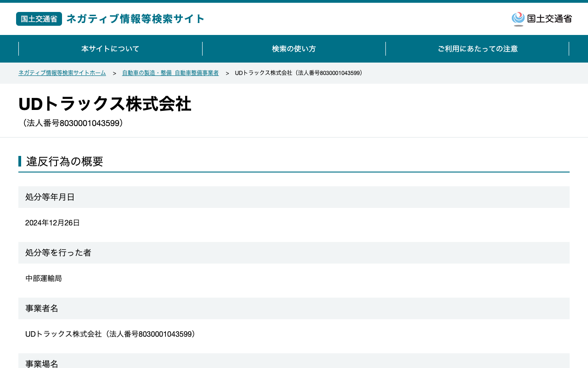Open ご利用にあたっての注意 menu item

click(x=477, y=49)
